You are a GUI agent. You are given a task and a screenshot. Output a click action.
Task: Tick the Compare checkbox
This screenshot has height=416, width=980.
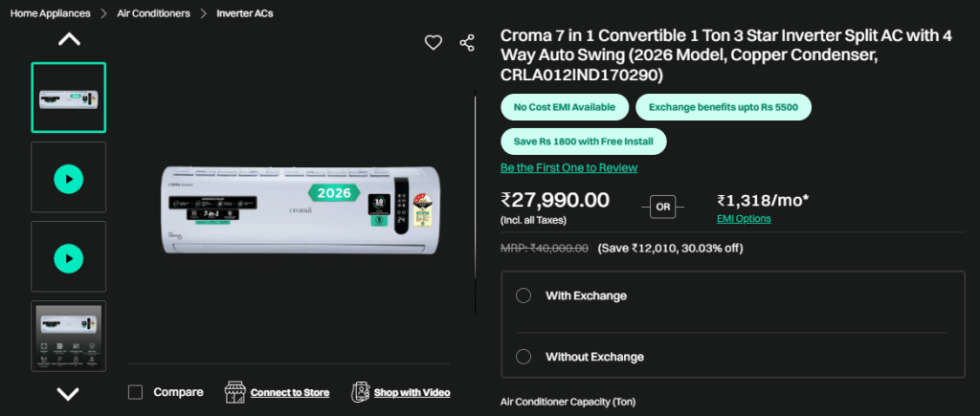pos(136,392)
